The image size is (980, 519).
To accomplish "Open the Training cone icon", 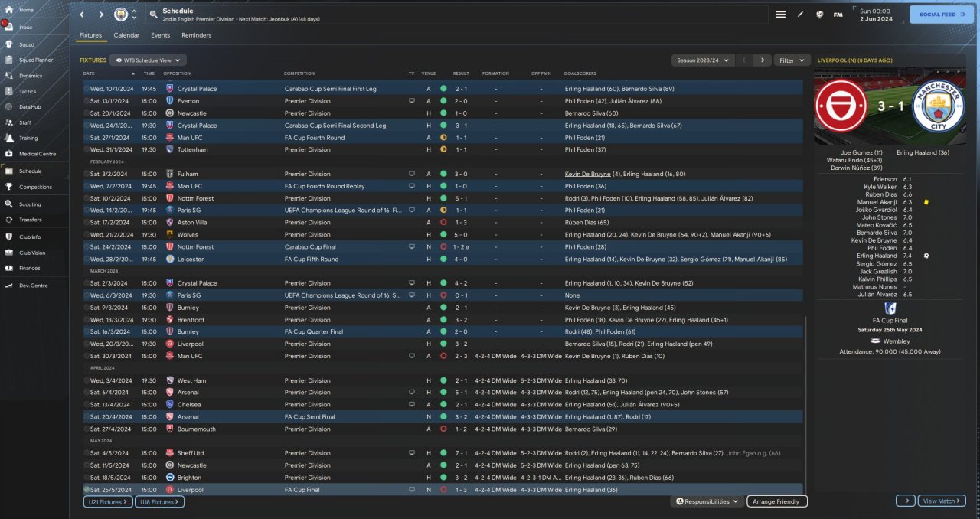I will (x=8, y=138).
